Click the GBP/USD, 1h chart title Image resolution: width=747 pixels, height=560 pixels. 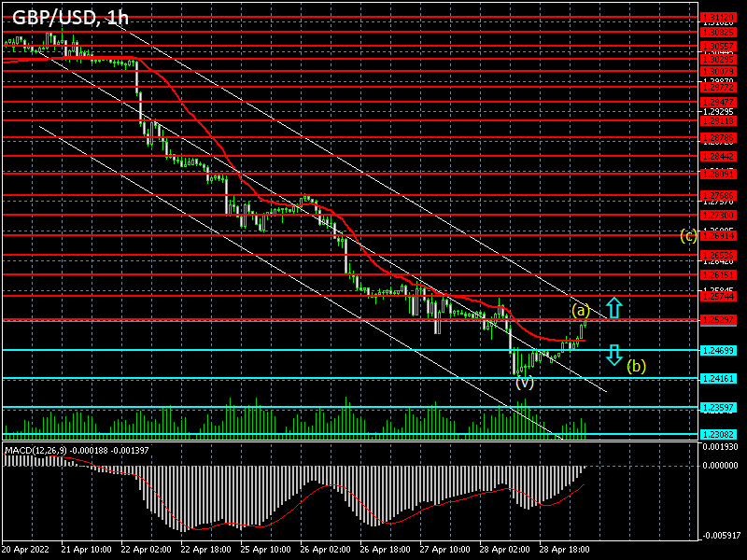(70, 16)
